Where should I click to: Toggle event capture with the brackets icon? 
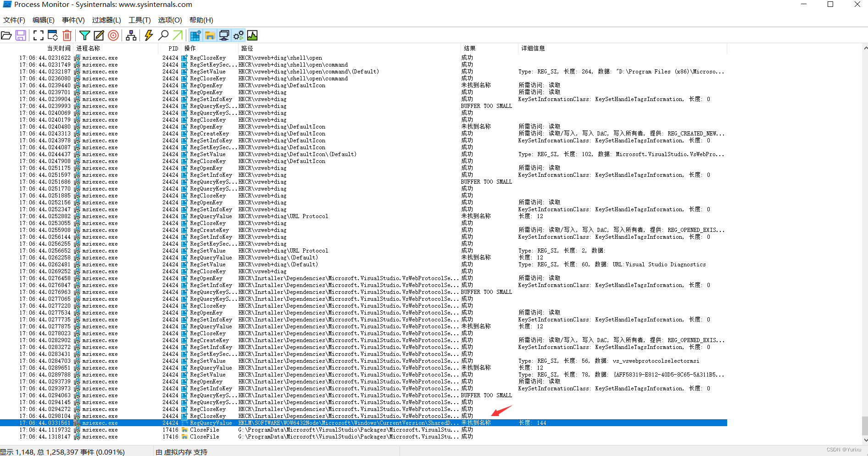pyautogui.click(x=39, y=35)
